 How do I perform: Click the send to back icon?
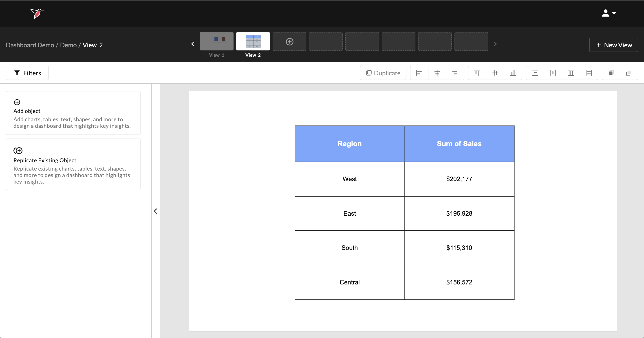(629, 73)
